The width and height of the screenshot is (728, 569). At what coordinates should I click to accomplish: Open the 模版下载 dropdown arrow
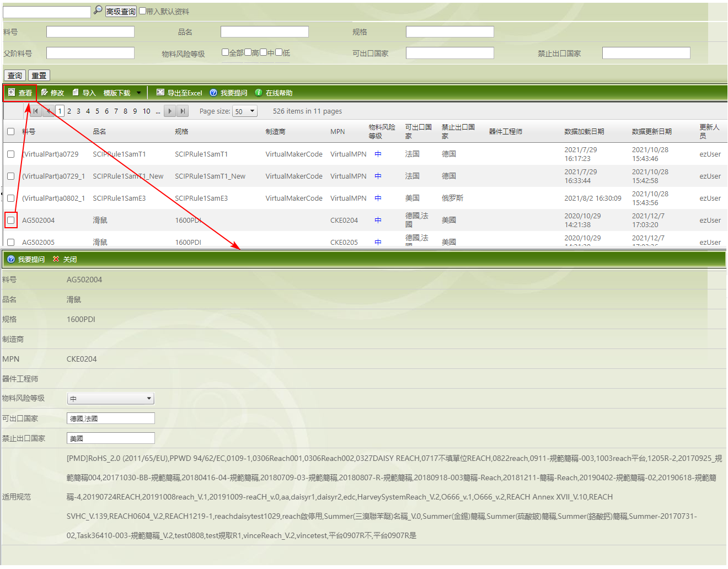coord(138,93)
